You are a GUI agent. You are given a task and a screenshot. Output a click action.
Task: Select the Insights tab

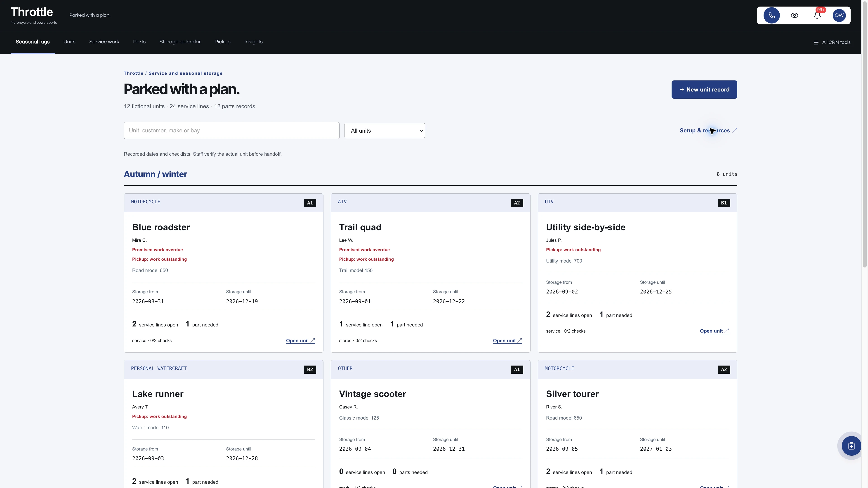pos(253,42)
